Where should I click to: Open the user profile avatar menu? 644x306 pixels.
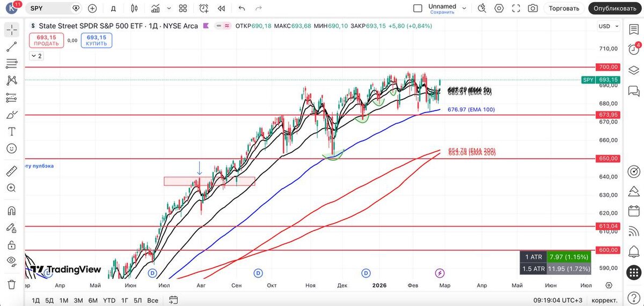pyautogui.click(x=12, y=8)
